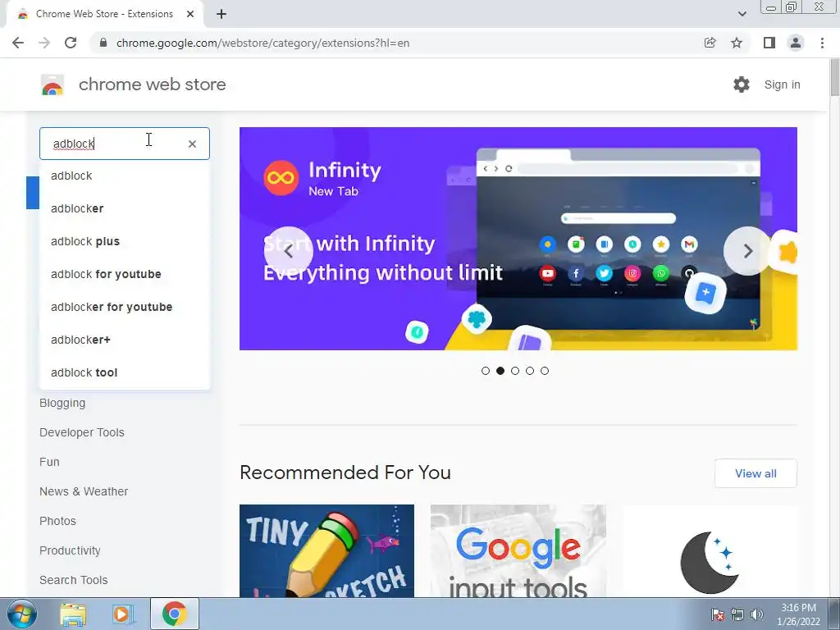Select fifth carousel dot
This screenshot has height=630, width=840.
click(545, 371)
